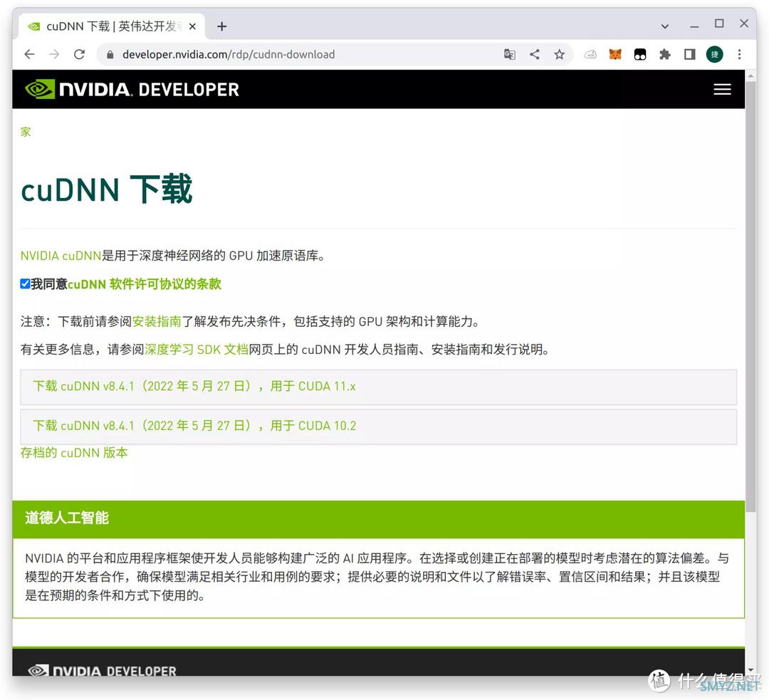Expand the tab search chevron

click(665, 26)
